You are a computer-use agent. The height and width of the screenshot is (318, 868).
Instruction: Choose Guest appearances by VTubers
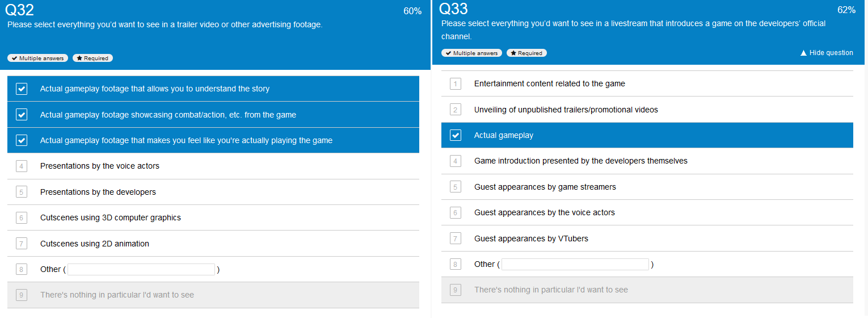tap(647, 238)
